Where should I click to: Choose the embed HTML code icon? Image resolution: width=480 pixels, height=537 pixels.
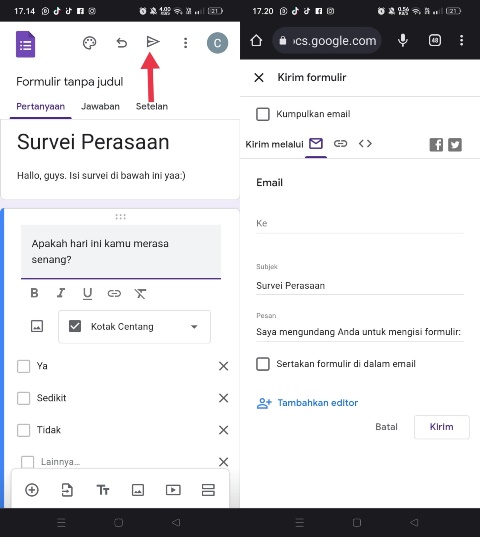(x=365, y=143)
